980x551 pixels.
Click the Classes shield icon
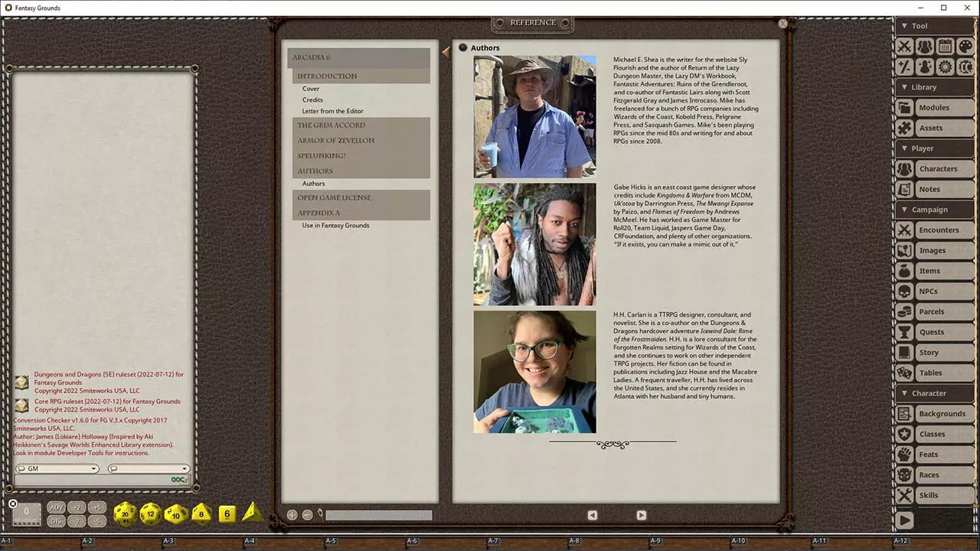[x=905, y=434]
